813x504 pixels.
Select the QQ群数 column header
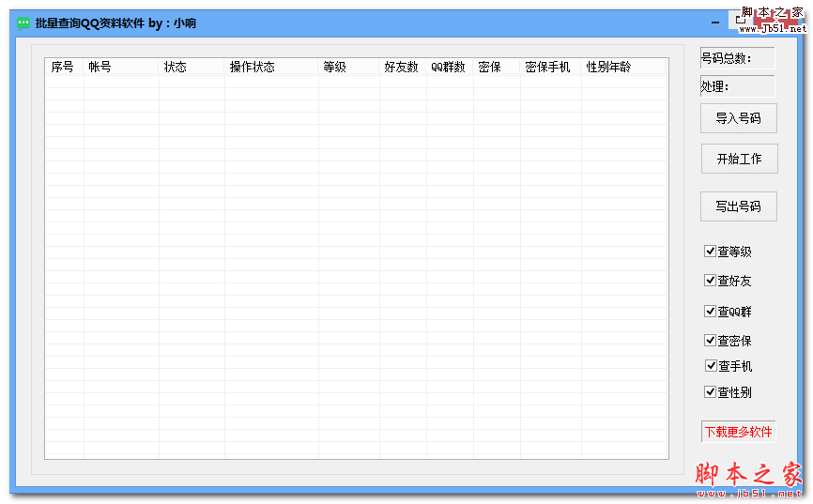click(450, 67)
